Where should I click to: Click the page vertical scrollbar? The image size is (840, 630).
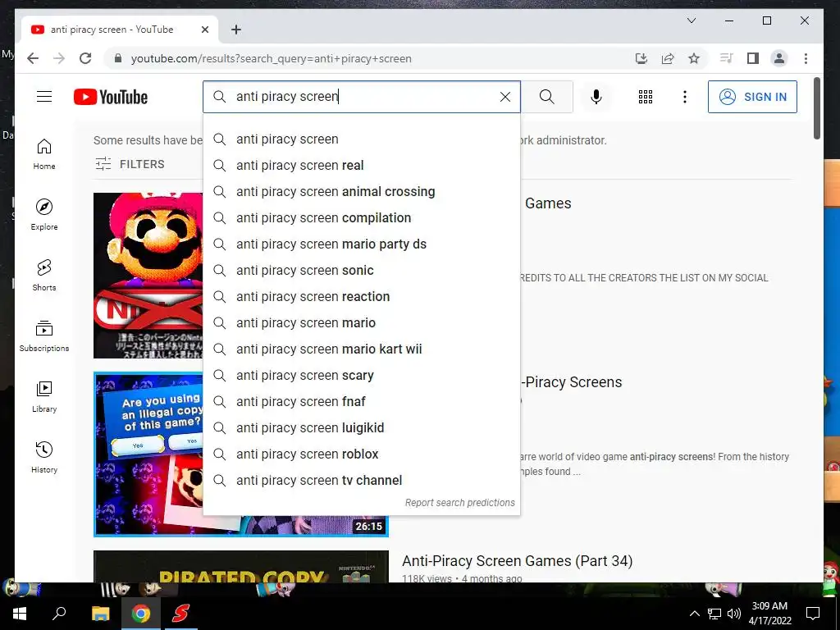pos(817,108)
